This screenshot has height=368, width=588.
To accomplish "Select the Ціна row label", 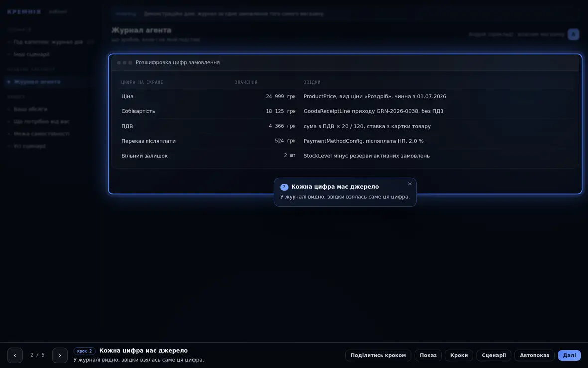I will [x=127, y=96].
